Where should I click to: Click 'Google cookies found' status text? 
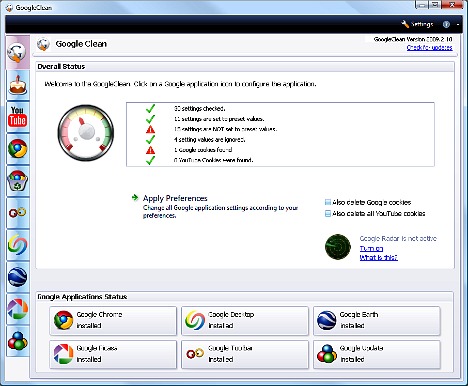[203, 150]
